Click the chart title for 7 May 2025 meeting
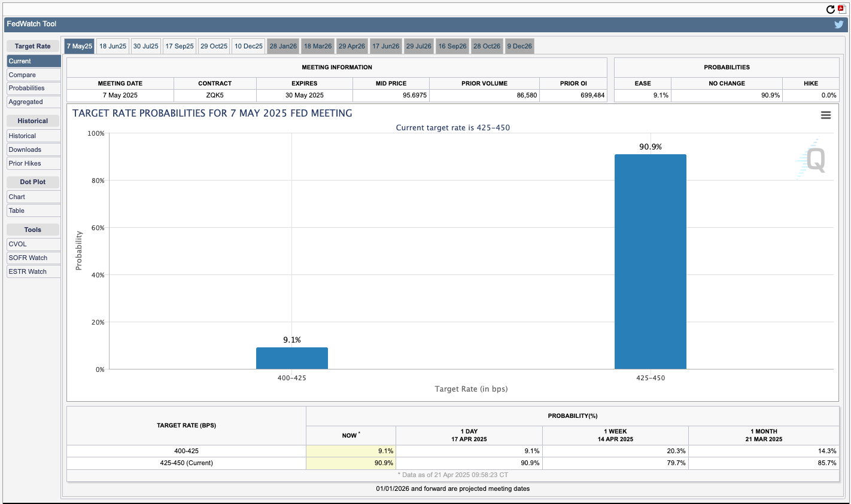Screen dimensions: 851x504 tap(212, 113)
